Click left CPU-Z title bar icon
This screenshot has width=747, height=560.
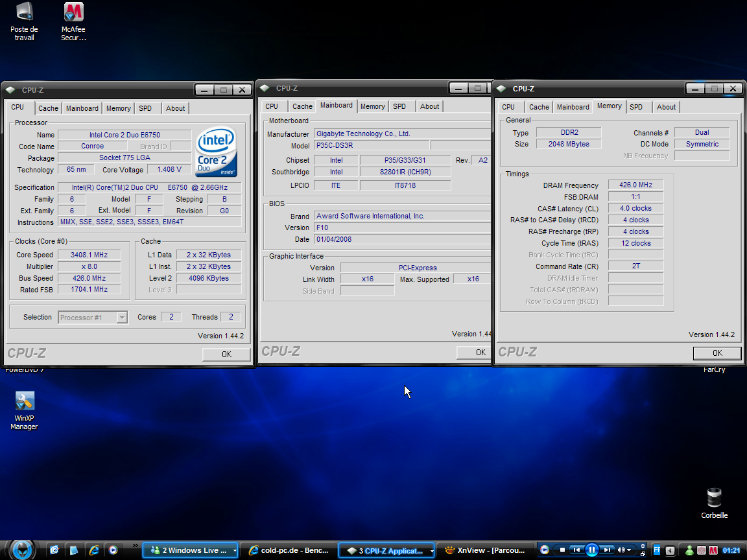coord(10,89)
